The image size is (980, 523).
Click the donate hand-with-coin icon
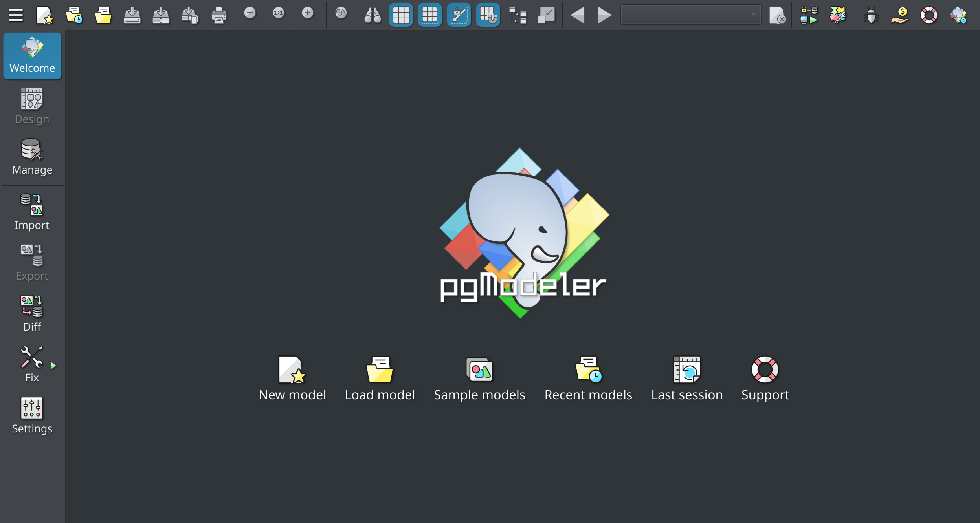pos(900,15)
